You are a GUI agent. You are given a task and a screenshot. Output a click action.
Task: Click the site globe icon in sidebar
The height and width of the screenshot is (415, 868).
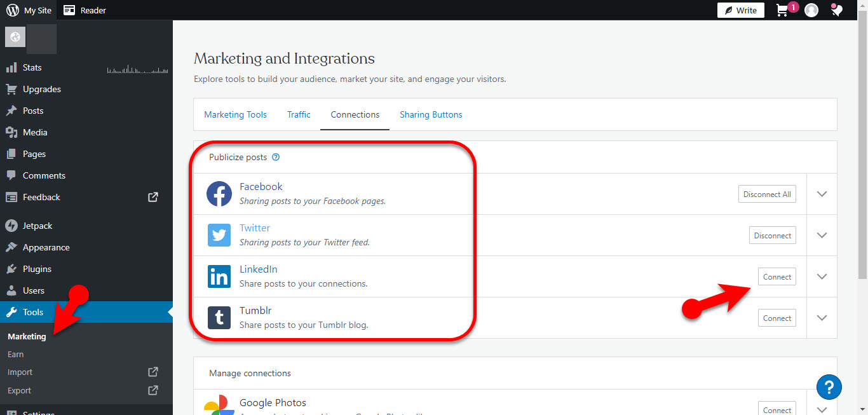coord(15,37)
